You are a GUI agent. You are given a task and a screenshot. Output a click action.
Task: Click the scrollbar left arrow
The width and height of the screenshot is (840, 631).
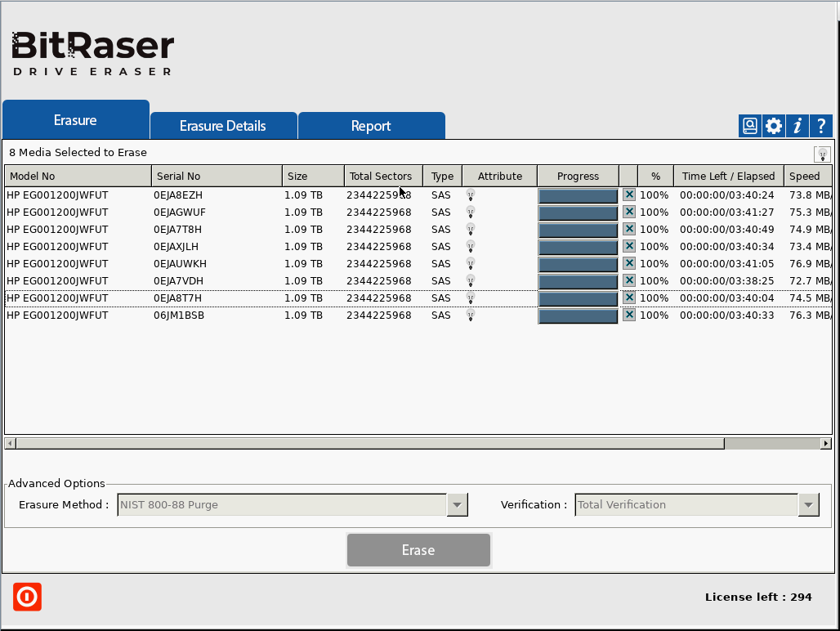point(10,444)
